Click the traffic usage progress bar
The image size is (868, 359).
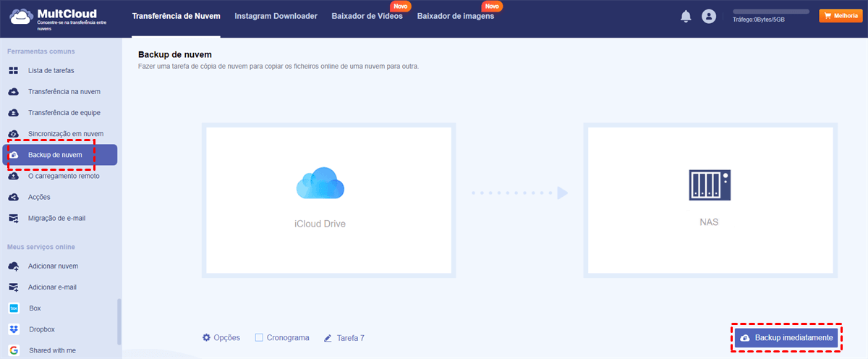click(x=771, y=12)
